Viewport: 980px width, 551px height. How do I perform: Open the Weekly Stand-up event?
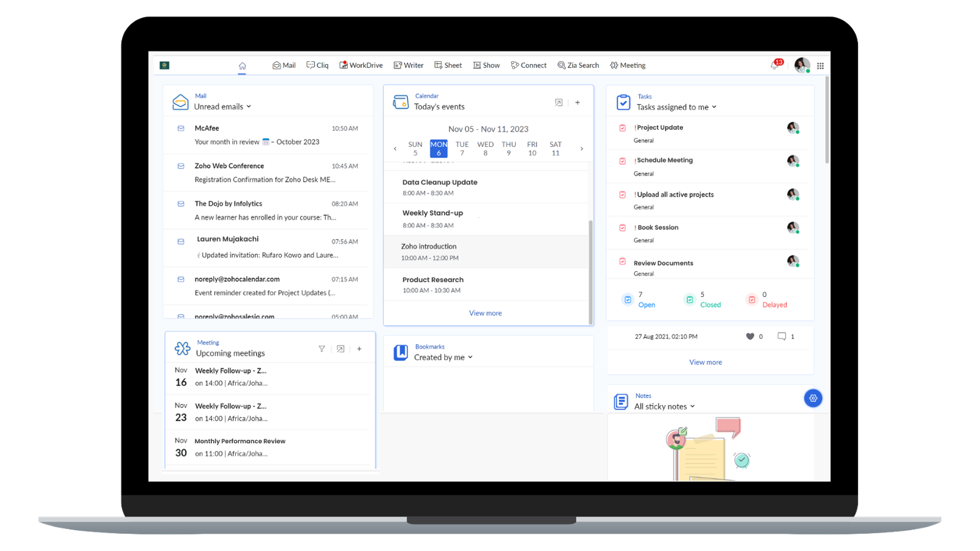[486, 219]
